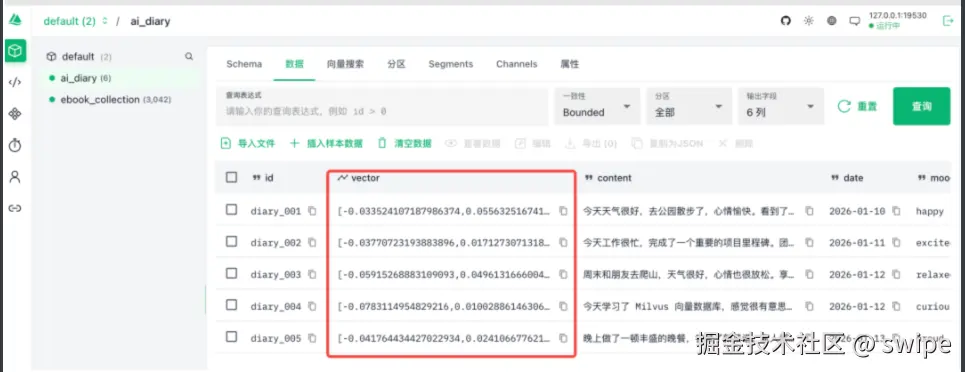Switch to the Schema tab
Viewport: 965px width, 372px height.
tap(244, 64)
